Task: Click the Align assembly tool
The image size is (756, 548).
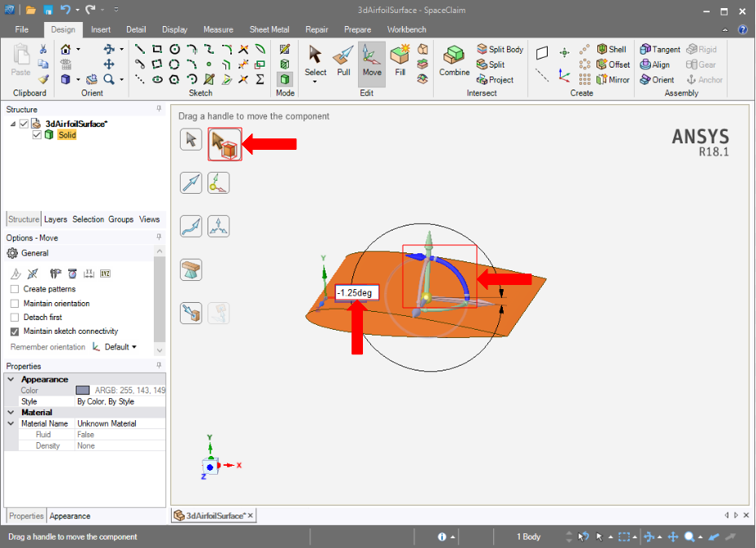Action: [x=654, y=64]
